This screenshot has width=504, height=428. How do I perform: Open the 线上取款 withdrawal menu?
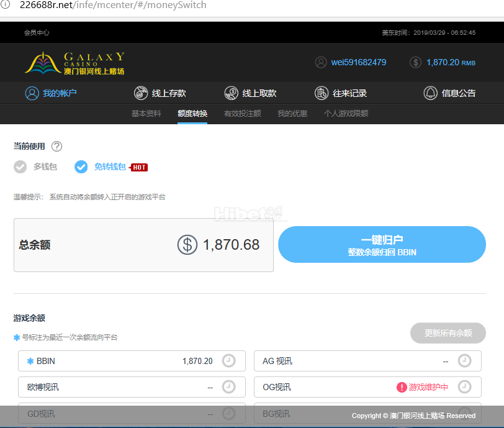251,93
